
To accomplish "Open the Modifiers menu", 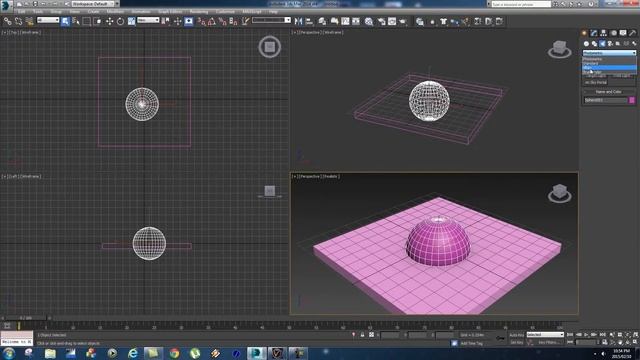I will 115,11.
